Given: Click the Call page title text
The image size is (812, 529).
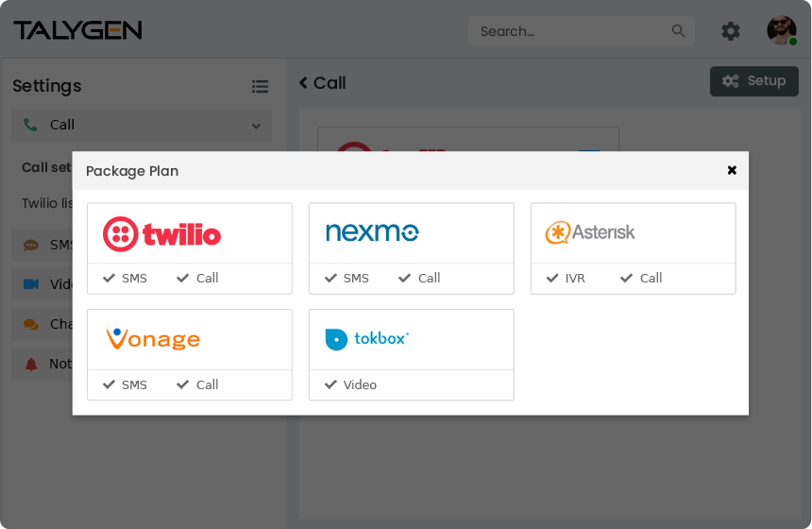Looking at the screenshot, I should point(330,83).
